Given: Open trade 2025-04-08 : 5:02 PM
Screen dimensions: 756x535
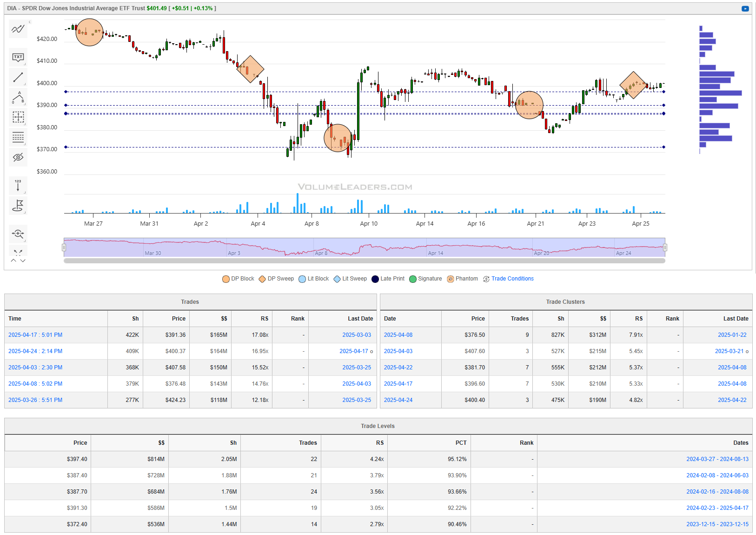Looking at the screenshot, I should 35,384.
